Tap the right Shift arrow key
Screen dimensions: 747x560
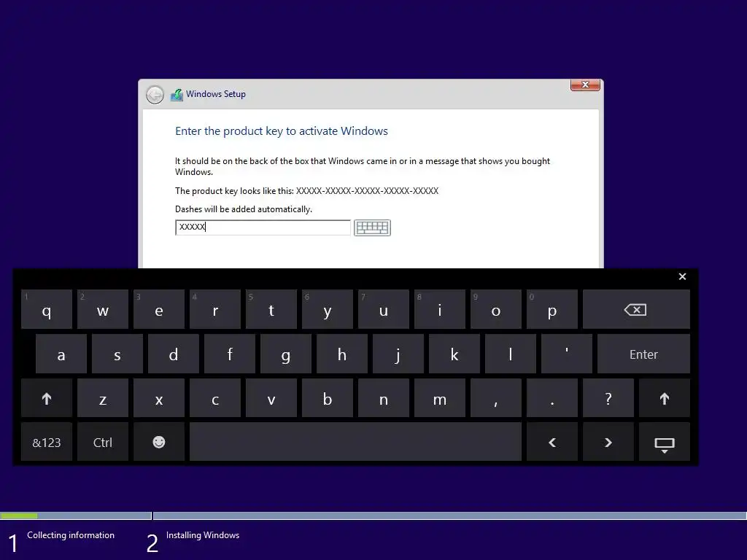665,399
